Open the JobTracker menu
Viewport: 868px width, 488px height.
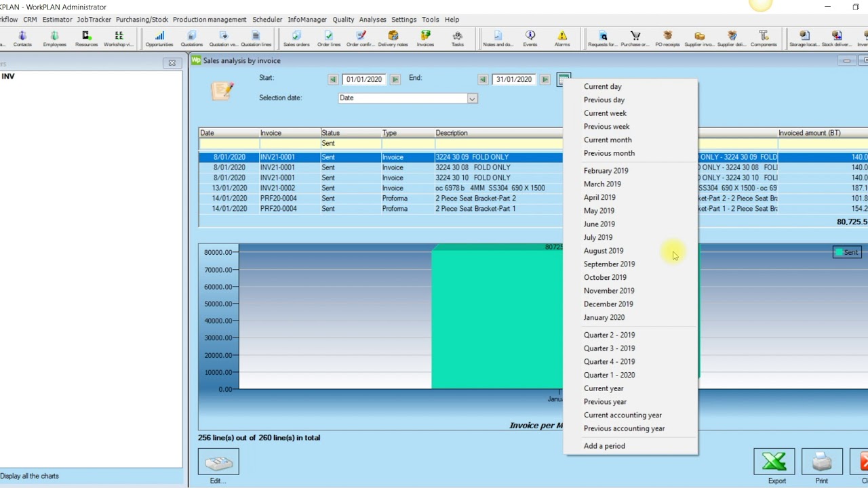point(94,20)
